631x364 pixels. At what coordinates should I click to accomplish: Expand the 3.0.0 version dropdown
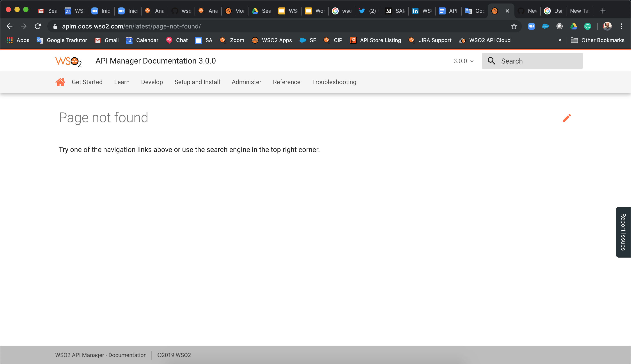463,61
